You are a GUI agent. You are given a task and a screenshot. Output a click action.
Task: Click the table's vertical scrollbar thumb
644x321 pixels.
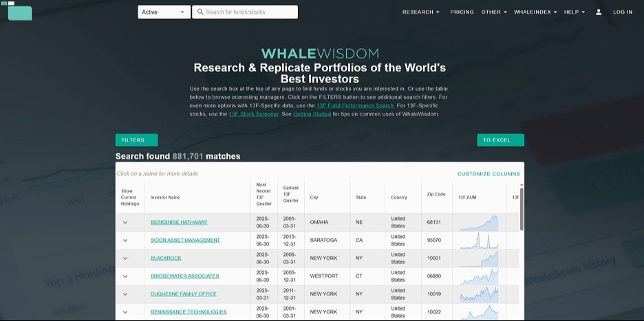[522, 209]
